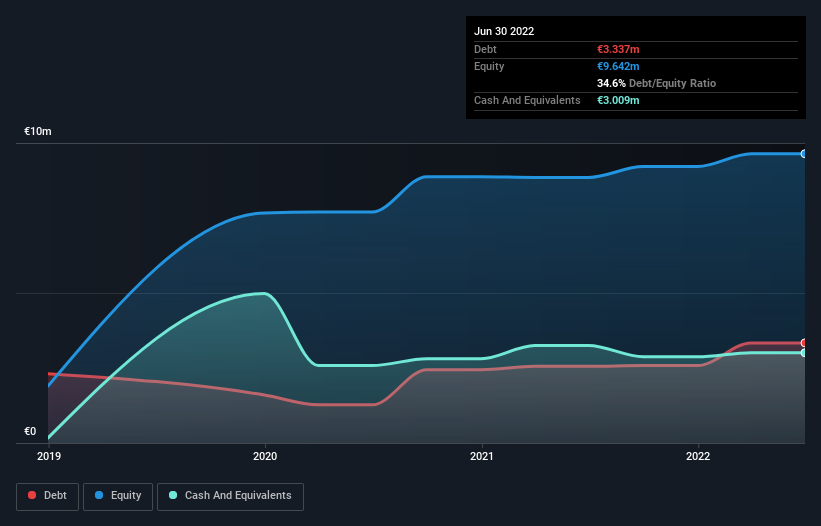Image resolution: width=821 pixels, height=526 pixels.
Task: Click the €3.009m cash value
Action: pos(618,100)
